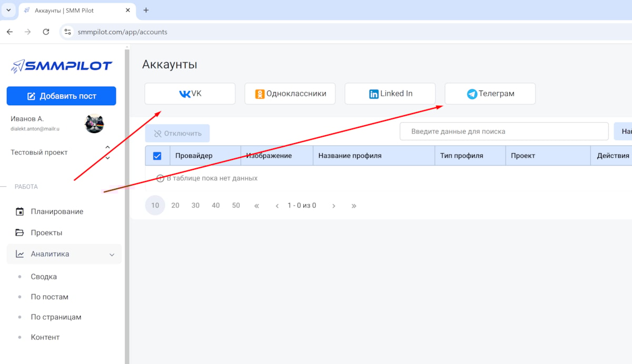Viewport: 632px width, 364px height.
Task: Go to first page with double-left arrows
Action: pos(256,206)
